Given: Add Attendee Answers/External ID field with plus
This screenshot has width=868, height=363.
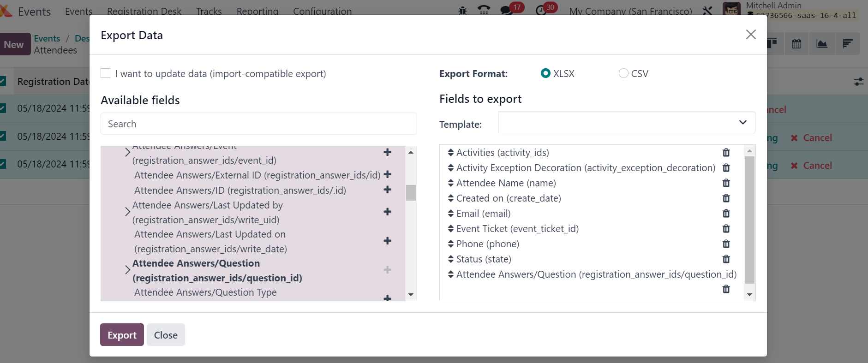Looking at the screenshot, I should point(387,174).
